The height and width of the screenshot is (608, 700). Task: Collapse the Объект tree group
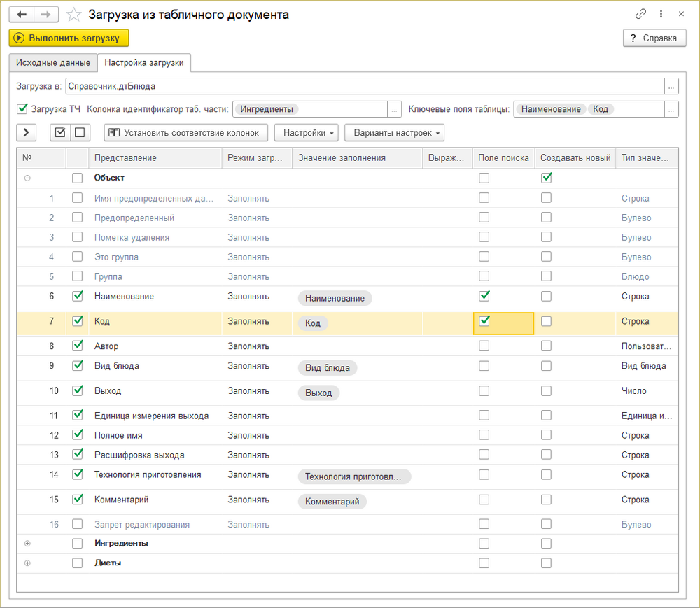pyautogui.click(x=27, y=178)
